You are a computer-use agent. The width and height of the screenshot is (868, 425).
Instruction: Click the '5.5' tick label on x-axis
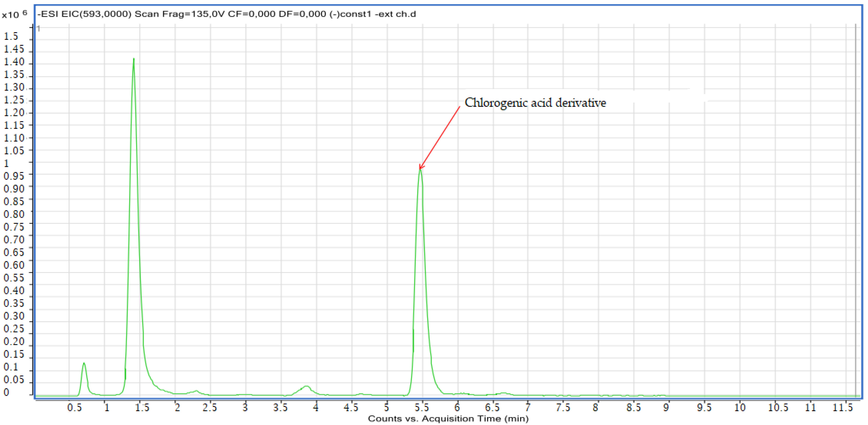pyautogui.click(x=422, y=407)
